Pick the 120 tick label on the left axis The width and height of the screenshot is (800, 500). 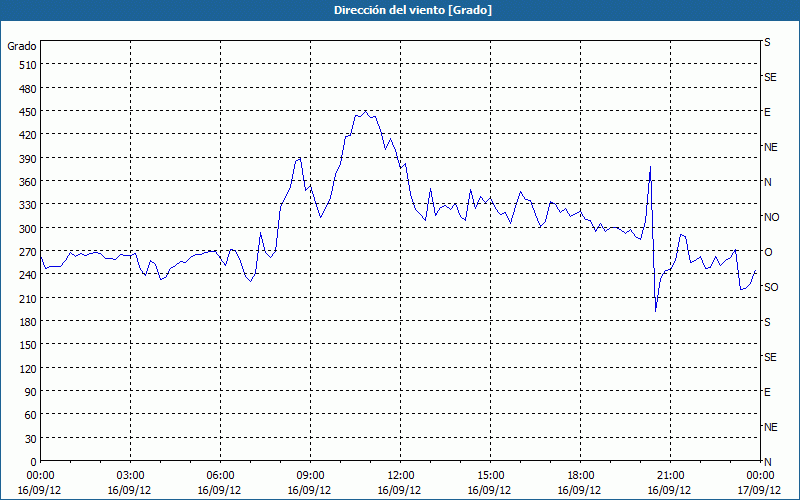tap(28, 368)
